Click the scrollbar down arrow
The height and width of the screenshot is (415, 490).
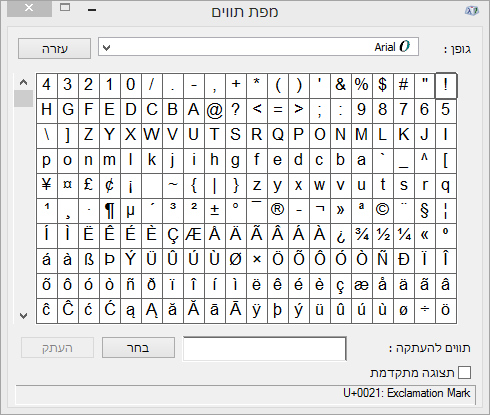click(x=23, y=315)
